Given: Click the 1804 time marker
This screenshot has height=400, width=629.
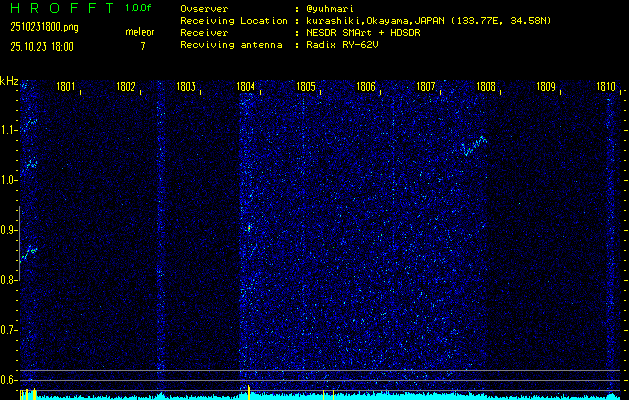Looking at the screenshot, I should point(246,87).
